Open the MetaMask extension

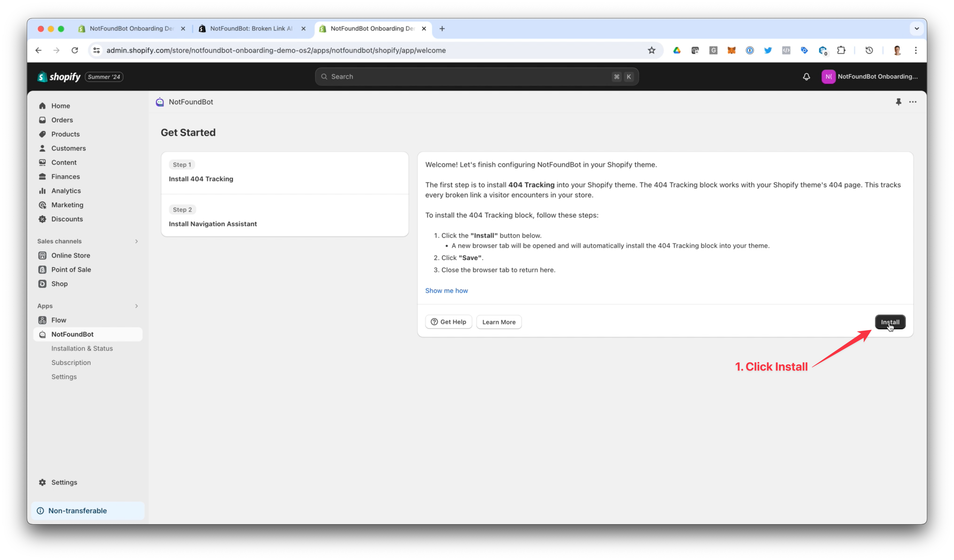pyautogui.click(x=731, y=50)
